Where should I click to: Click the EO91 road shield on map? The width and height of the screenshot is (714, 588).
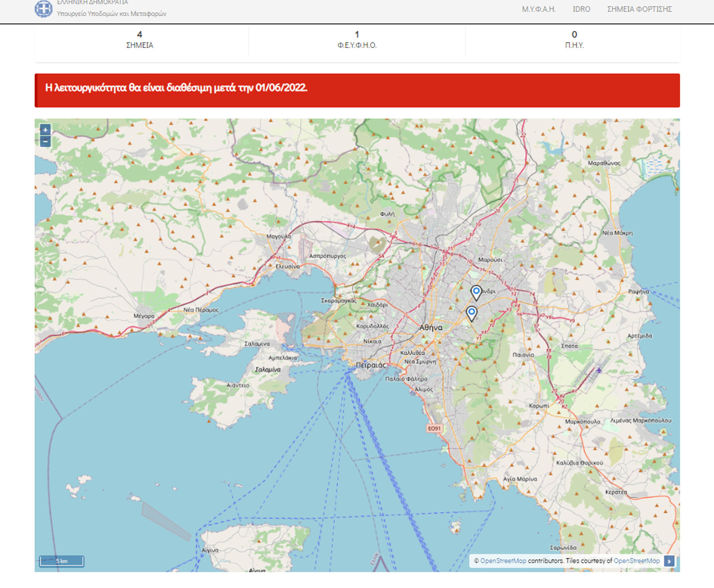434,429
